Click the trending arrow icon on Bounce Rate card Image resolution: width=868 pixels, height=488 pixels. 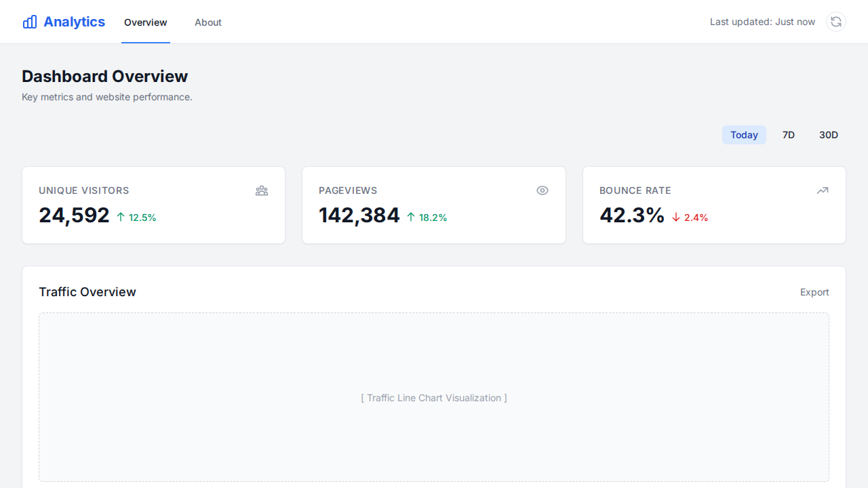tap(823, 190)
